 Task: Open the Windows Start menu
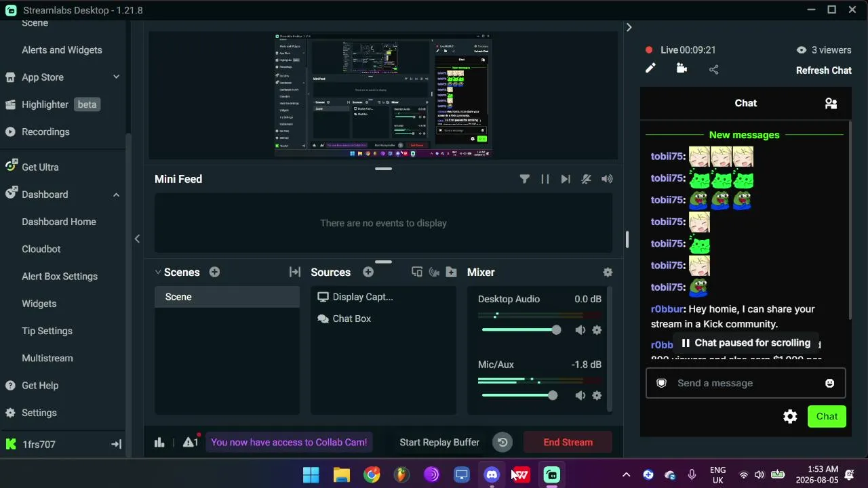(311, 474)
